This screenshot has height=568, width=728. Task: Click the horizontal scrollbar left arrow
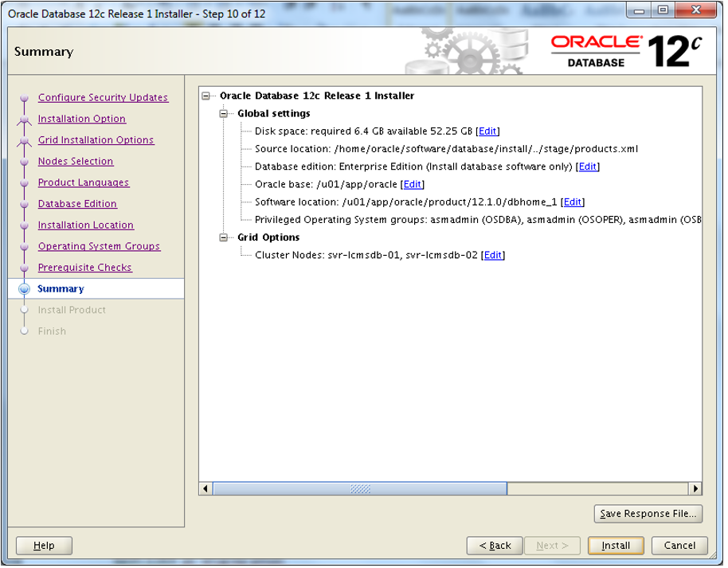(205, 489)
